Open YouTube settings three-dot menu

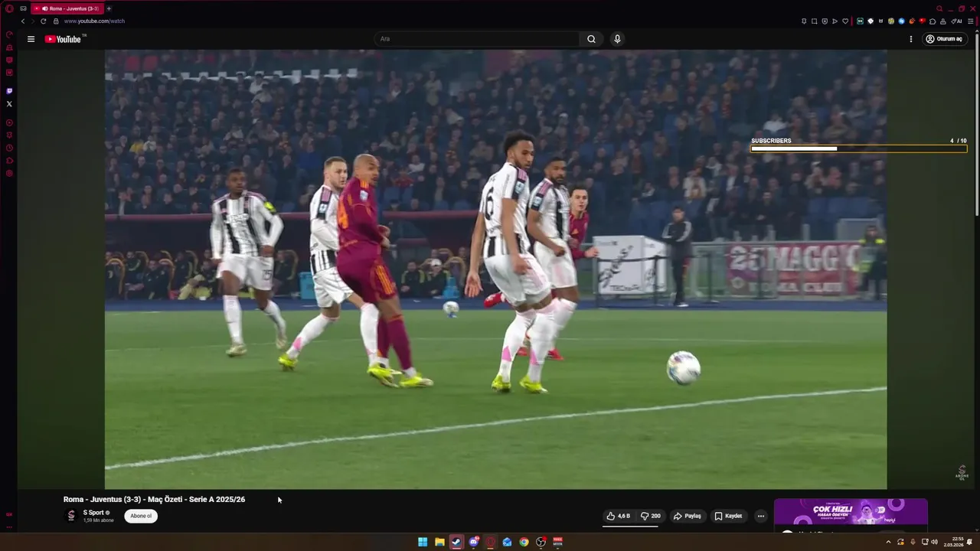point(911,39)
